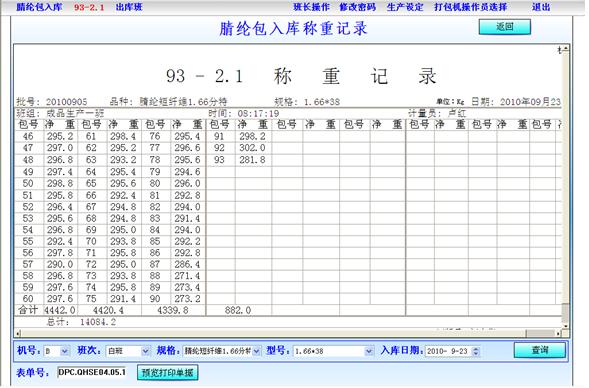This screenshot has height=388, width=589.
Task: Click the 93-2.1 red label in menu bar
Action: [89, 7]
